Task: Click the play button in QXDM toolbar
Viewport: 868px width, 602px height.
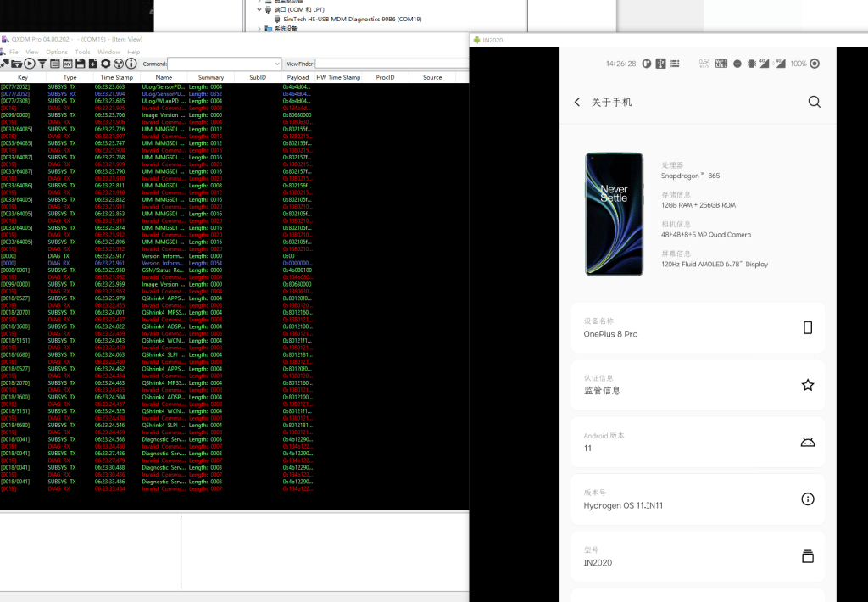Action: (30, 64)
